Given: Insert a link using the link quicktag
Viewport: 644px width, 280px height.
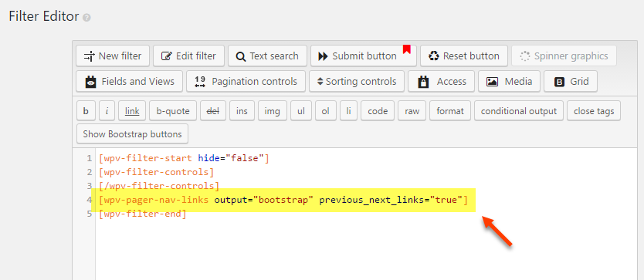Looking at the screenshot, I should click(x=132, y=111).
